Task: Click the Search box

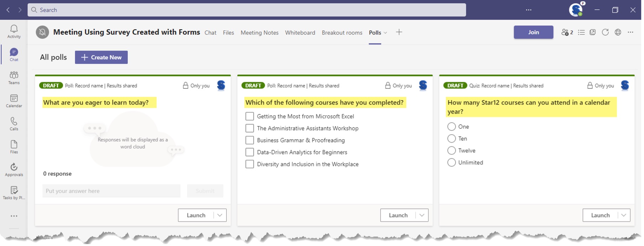Action: coord(247,10)
